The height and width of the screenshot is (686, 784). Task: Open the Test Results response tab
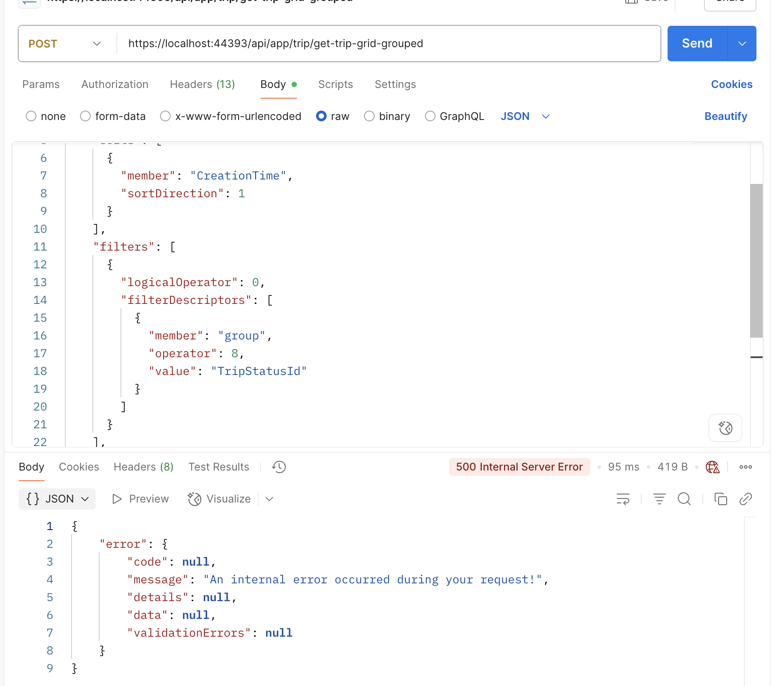pos(219,467)
